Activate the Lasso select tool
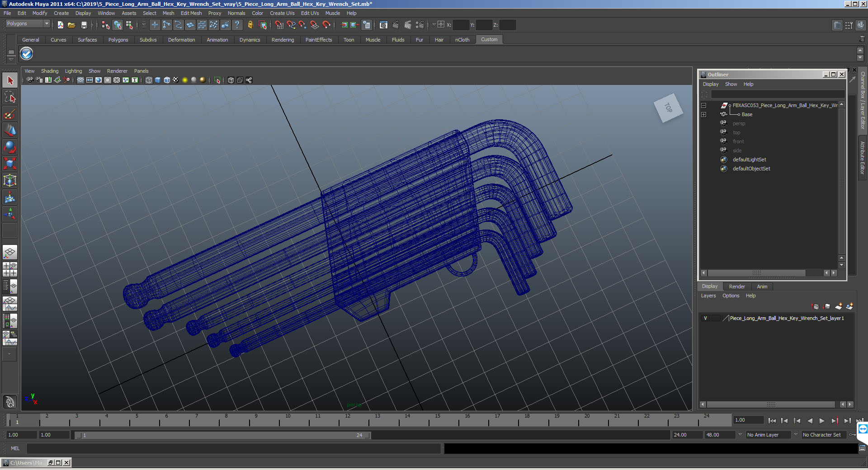The height and width of the screenshot is (470, 868). 10,97
